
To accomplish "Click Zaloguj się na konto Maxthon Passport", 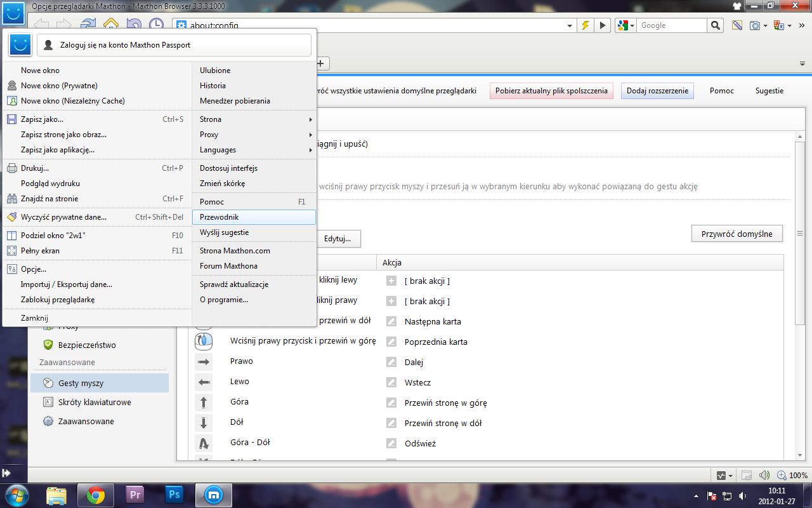I will coord(174,45).
